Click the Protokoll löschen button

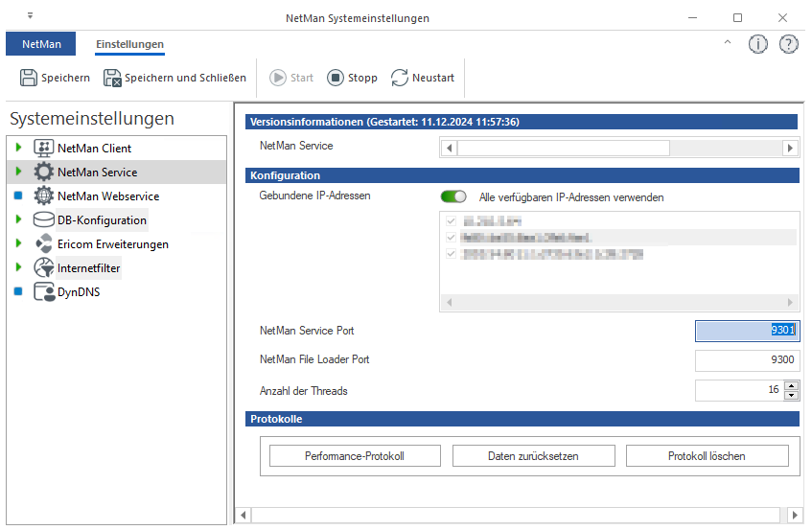707,456
